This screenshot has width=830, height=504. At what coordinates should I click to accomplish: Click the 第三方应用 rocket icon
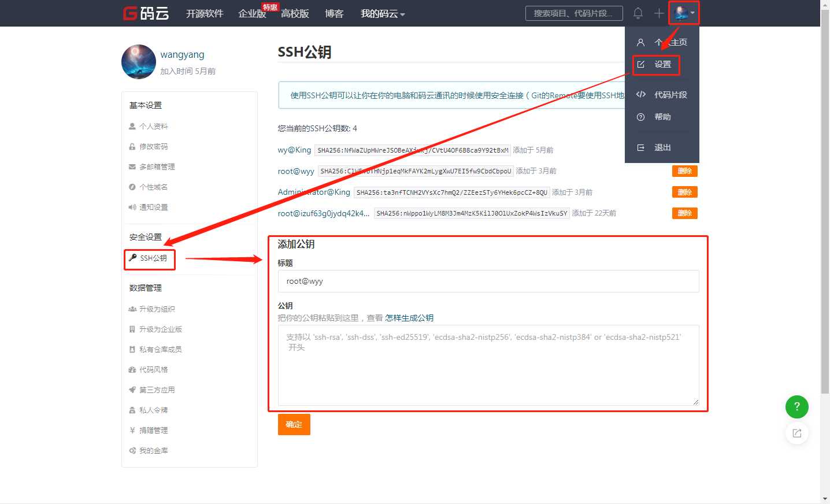pos(132,390)
